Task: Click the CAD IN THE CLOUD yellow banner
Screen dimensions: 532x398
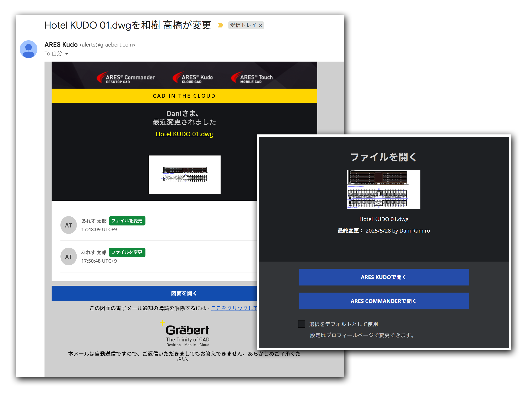Action: pos(184,96)
